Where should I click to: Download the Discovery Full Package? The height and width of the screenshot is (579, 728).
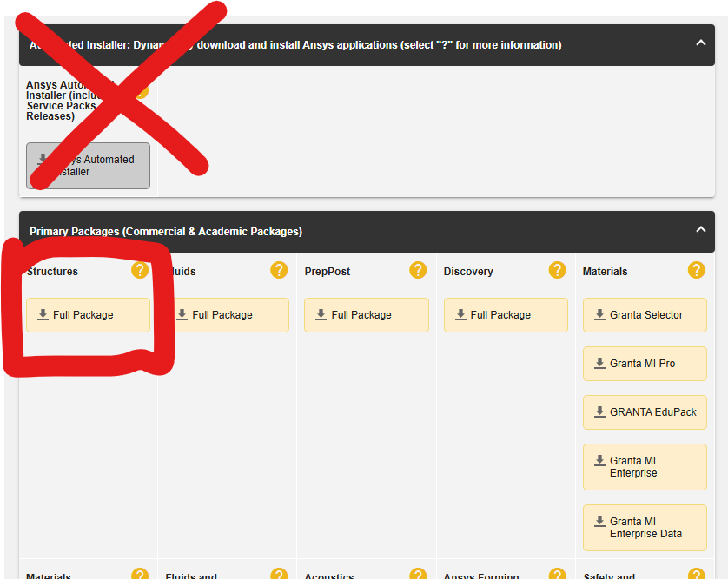(x=506, y=315)
